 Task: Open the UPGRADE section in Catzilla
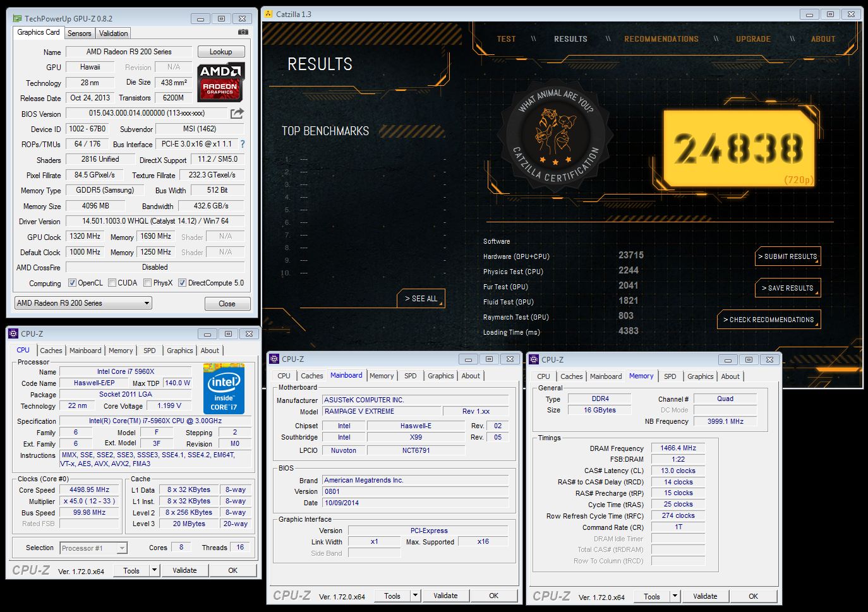point(753,39)
